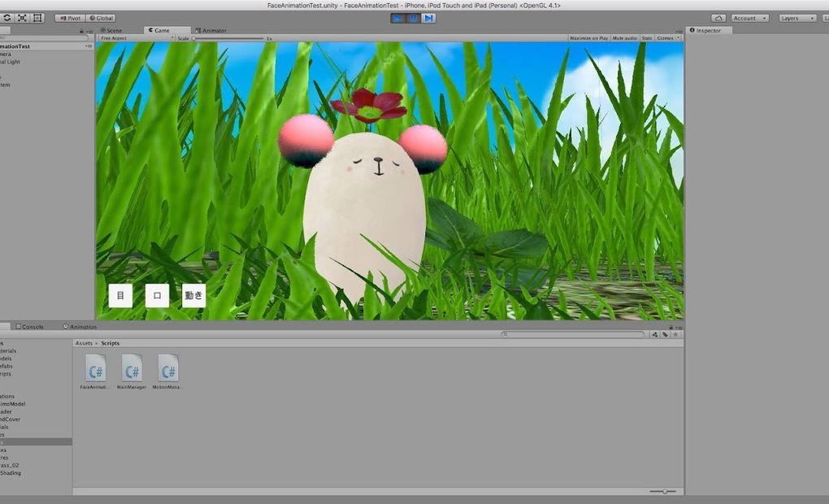Image resolution: width=829 pixels, height=504 pixels.
Task: Select the Directional Light object
Action: point(10,62)
